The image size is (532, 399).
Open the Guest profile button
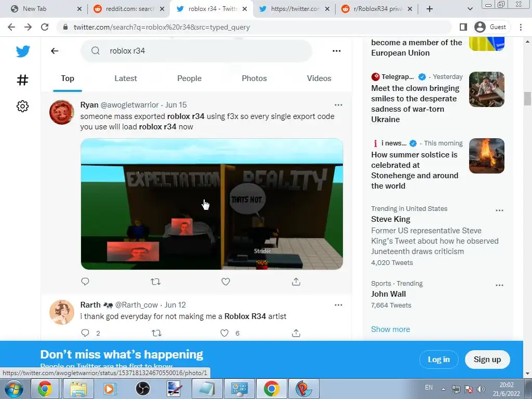point(491,27)
